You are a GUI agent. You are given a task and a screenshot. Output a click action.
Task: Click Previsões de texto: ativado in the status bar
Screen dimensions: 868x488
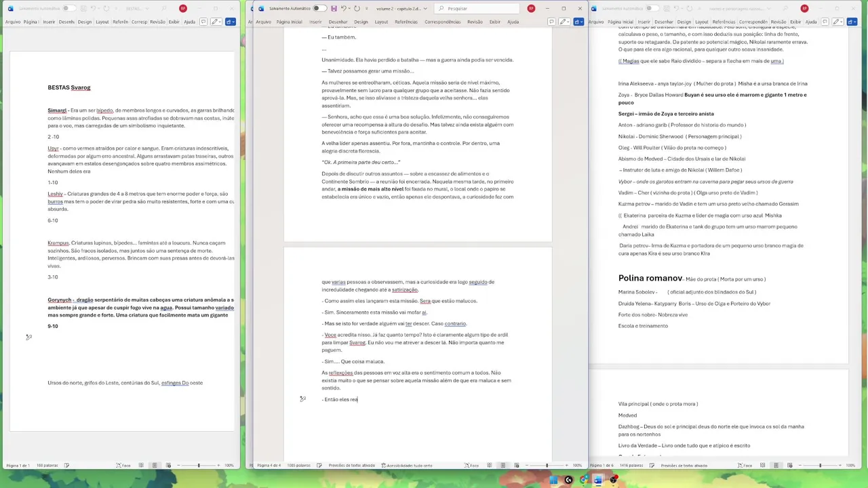coord(352,466)
